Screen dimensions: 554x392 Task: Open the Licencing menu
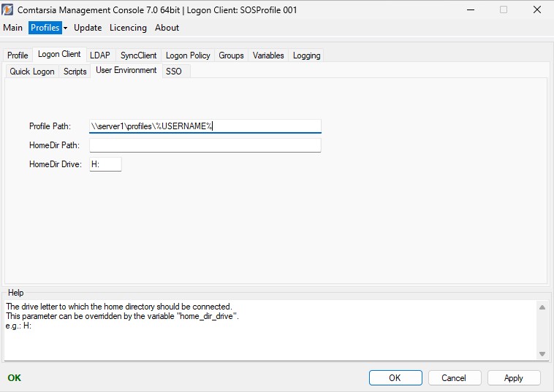tap(128, 28)
